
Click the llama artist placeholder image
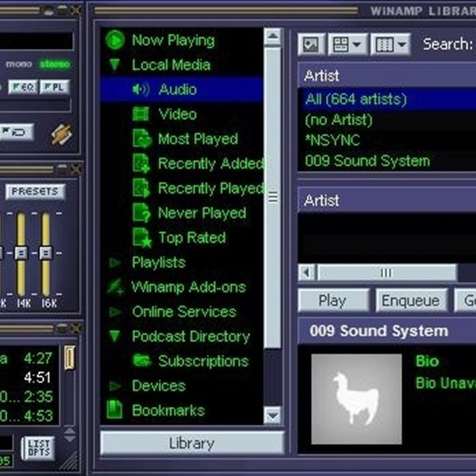(x=356, y=399)
